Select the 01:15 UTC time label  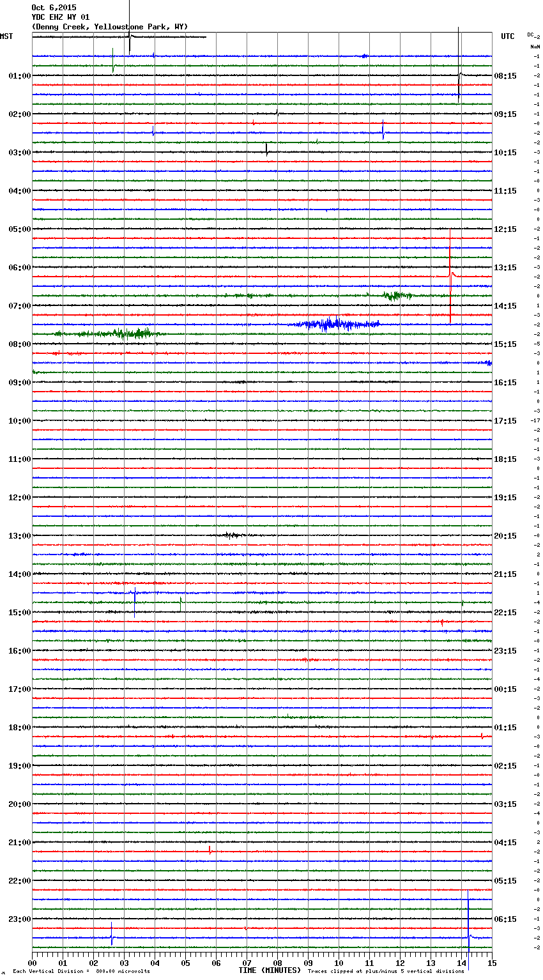coord(505,728)
